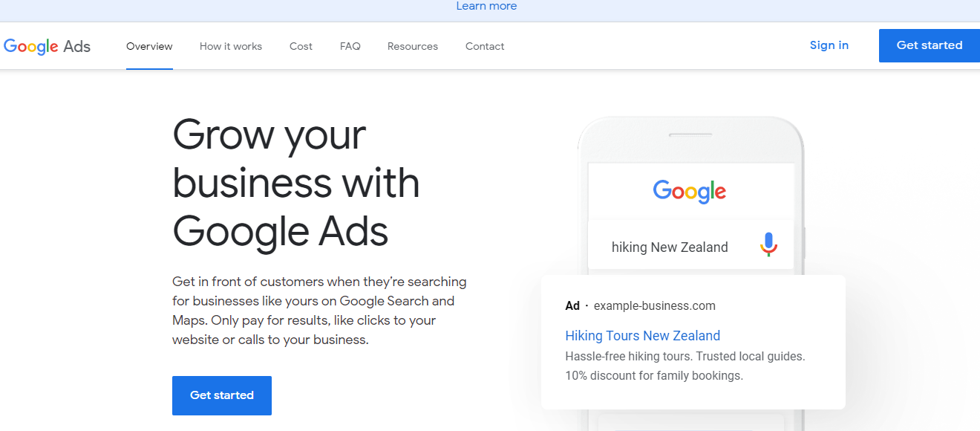
Task: Click the Grow your business headline
Action: [x=296, y=183]
